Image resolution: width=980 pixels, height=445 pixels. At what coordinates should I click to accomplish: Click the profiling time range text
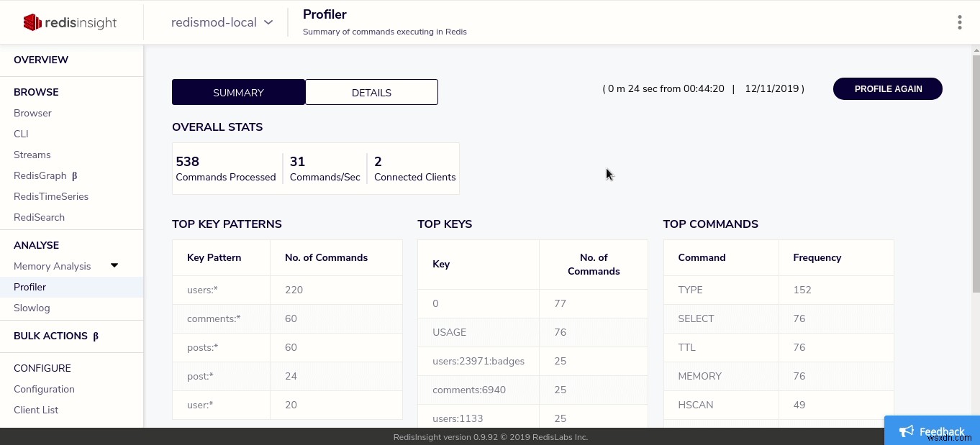click(x=703, y=88)
